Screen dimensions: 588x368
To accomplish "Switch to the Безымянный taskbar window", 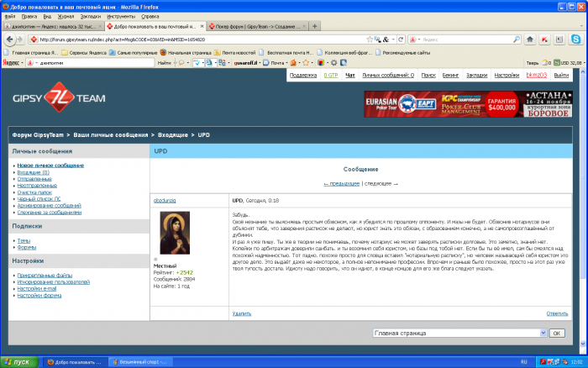I will coord(141,362).
